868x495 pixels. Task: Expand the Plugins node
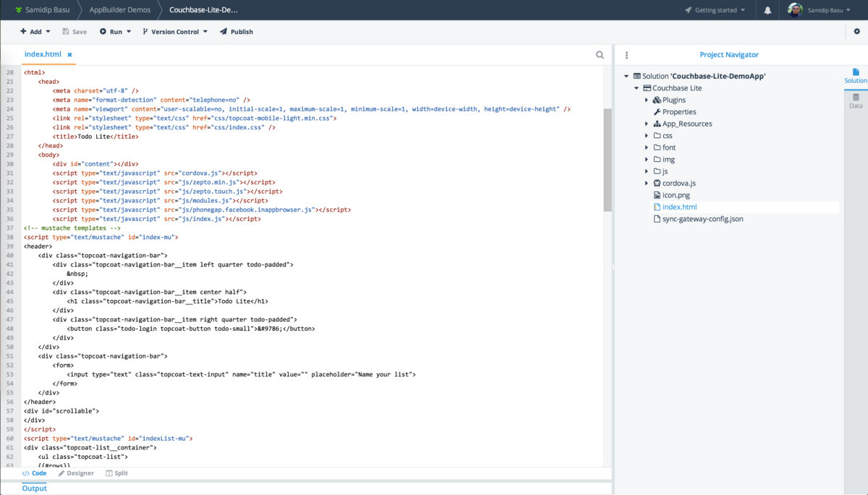coord(647,100)
